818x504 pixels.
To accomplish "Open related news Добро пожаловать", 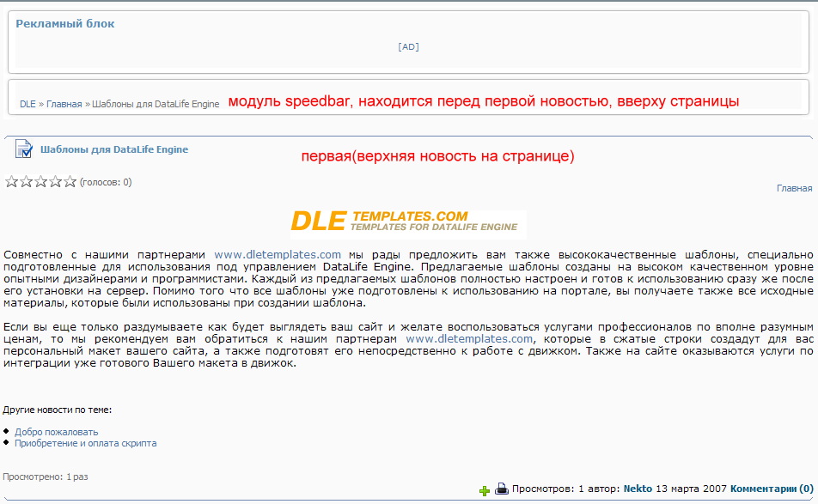I will click(x=57, y=432).
